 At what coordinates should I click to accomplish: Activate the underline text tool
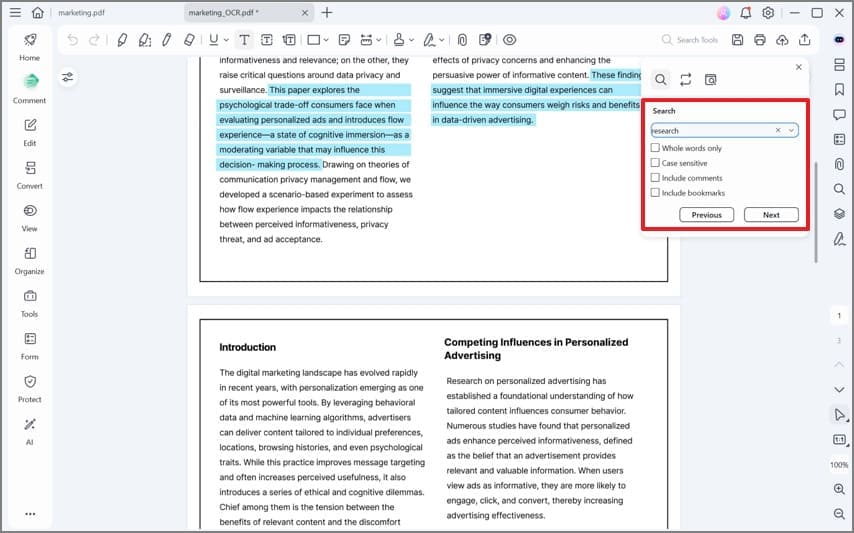(x=214, y=40)
